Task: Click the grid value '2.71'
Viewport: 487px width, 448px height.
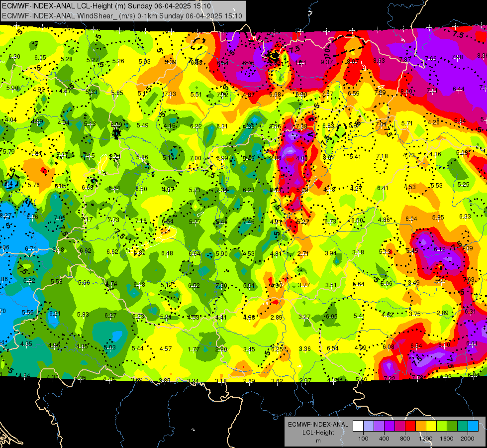Action: (x=303, y=254)
